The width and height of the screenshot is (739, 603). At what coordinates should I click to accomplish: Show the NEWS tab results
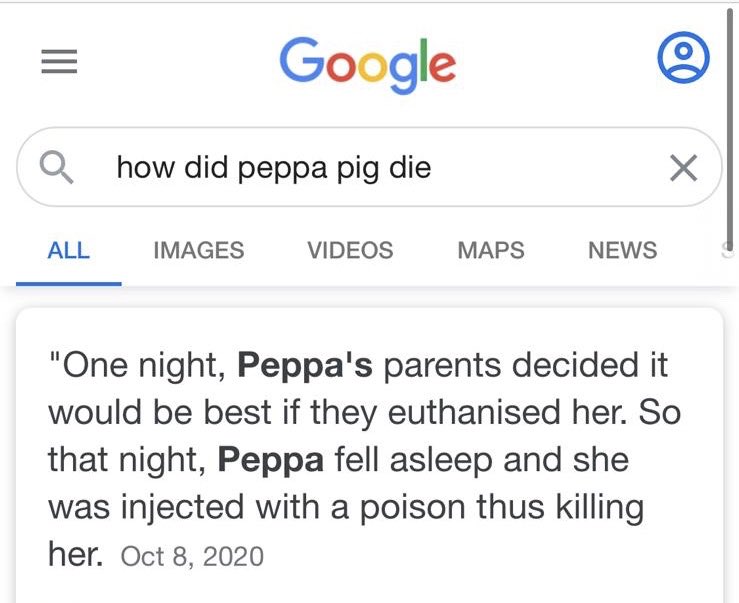coord(622,250)
